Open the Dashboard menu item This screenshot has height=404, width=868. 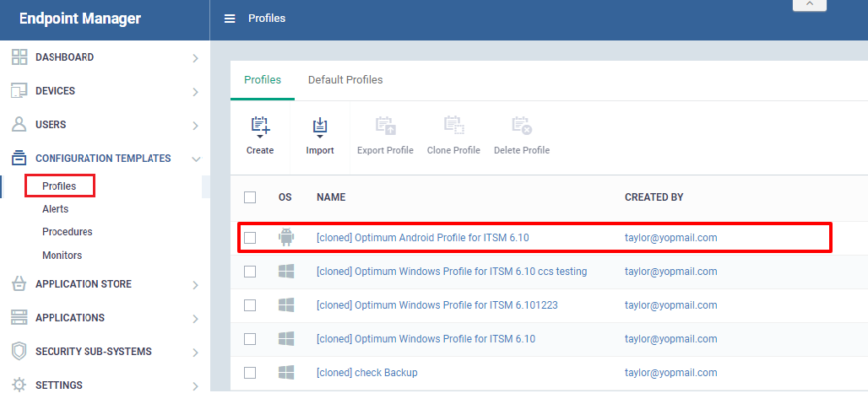[x=65, y=57]
